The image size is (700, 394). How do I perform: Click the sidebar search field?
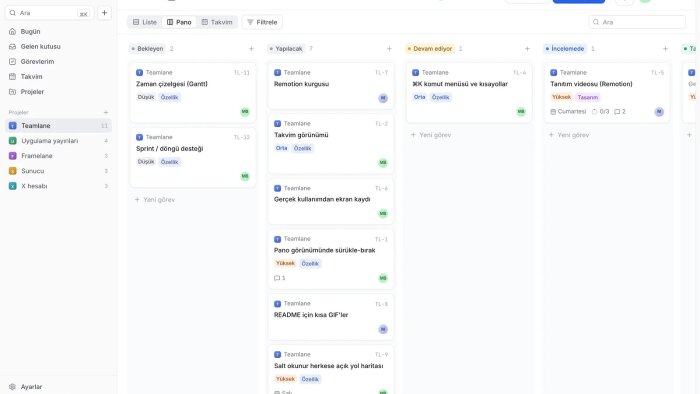click(x=49, y=13)
